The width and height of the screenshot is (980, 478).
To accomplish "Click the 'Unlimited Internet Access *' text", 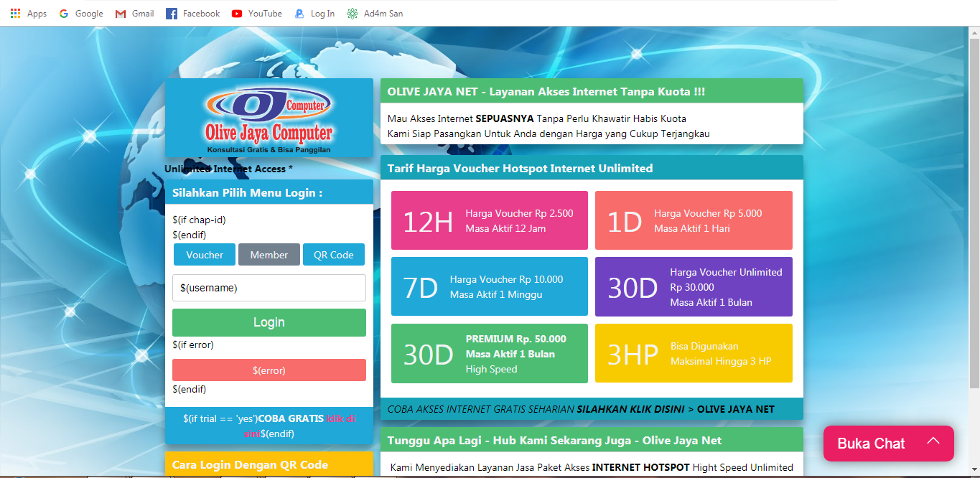I will coord(229,169).
